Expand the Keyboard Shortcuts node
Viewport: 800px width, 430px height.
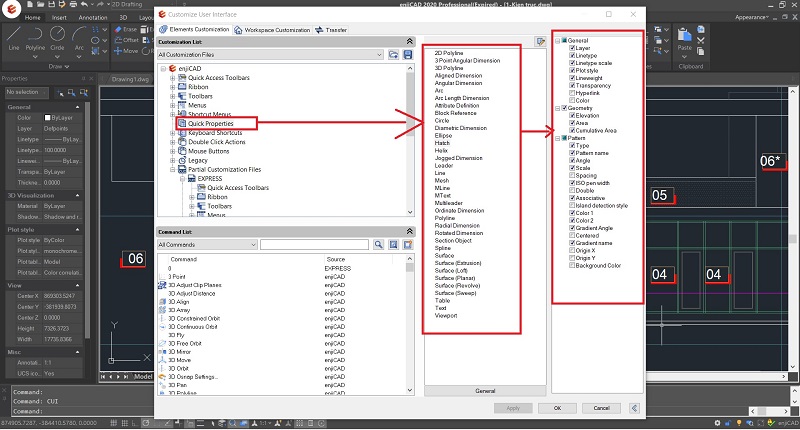(172, 133)
